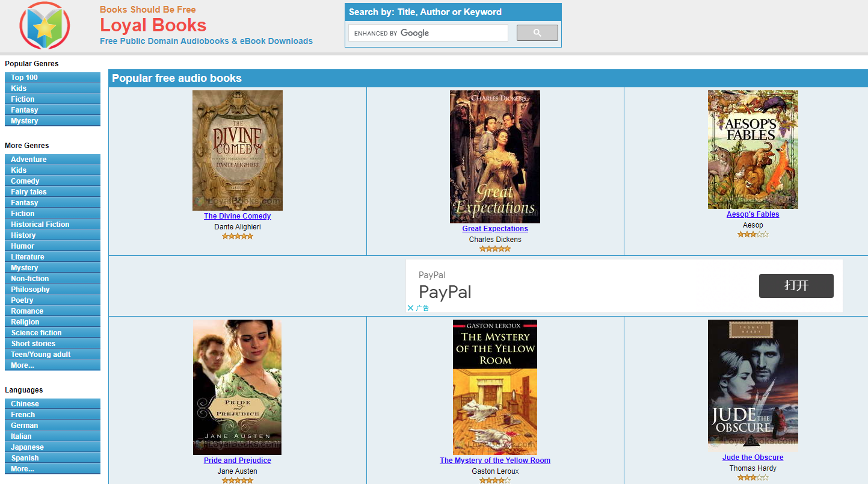Open the Top 100 genre
The width and height of the screenshot is (868, 484).
[x=52, y=78]
